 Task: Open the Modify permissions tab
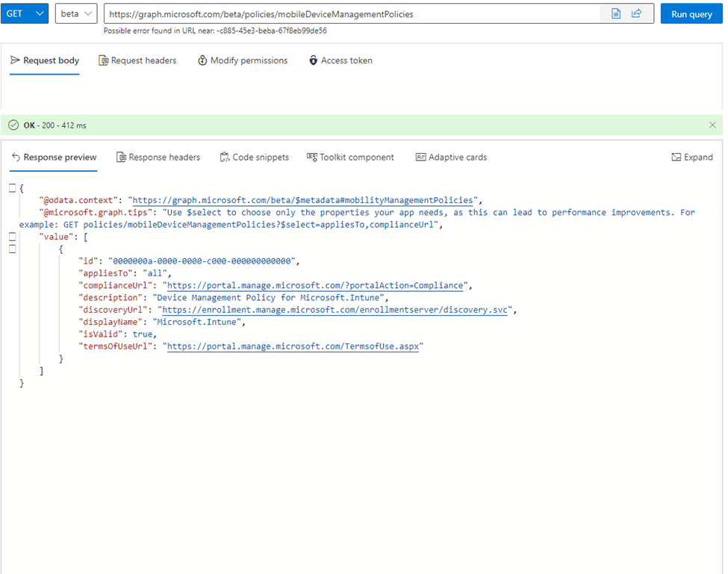(243, 60)
